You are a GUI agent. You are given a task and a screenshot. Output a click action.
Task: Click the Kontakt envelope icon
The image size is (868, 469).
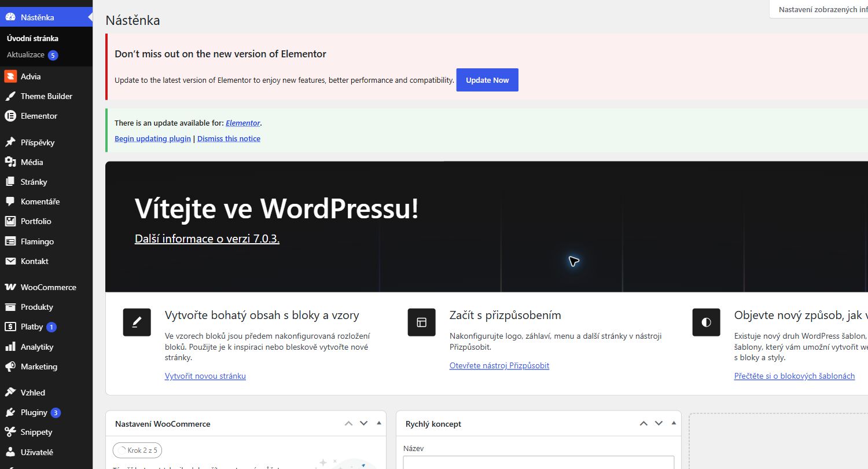(10, 261)
